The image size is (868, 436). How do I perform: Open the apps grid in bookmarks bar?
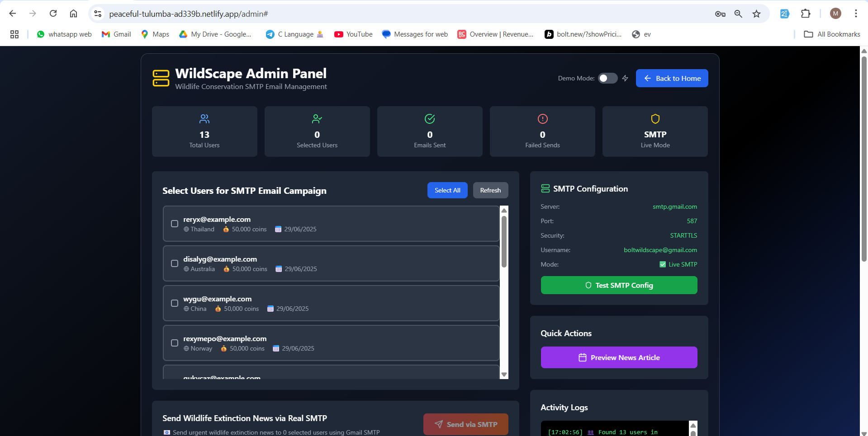[x=14, y=34]
